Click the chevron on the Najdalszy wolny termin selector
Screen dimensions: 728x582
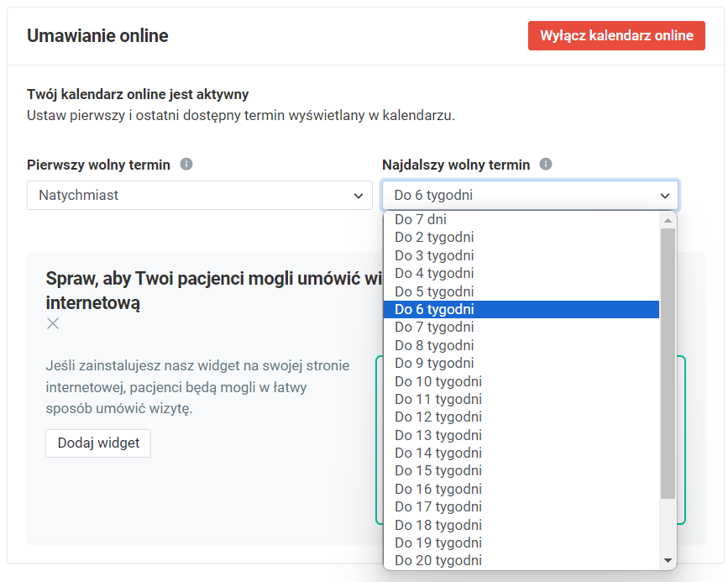click(664, 195)
